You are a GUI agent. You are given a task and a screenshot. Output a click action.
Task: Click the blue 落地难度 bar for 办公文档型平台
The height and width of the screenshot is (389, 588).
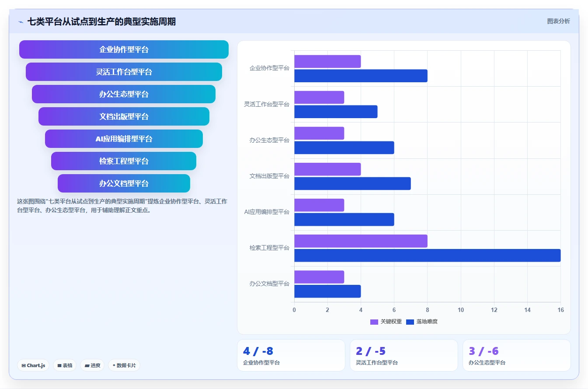pos(327,291)
